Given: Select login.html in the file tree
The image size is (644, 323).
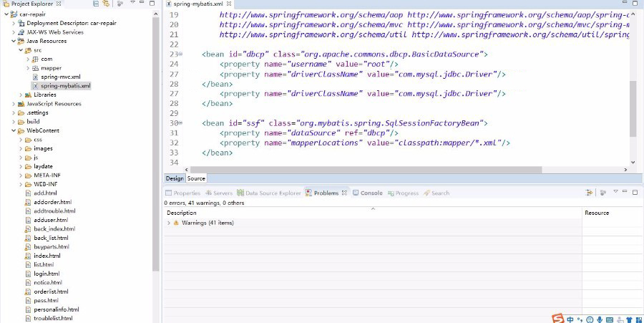Looking at the screenshot, I should 47,274.
